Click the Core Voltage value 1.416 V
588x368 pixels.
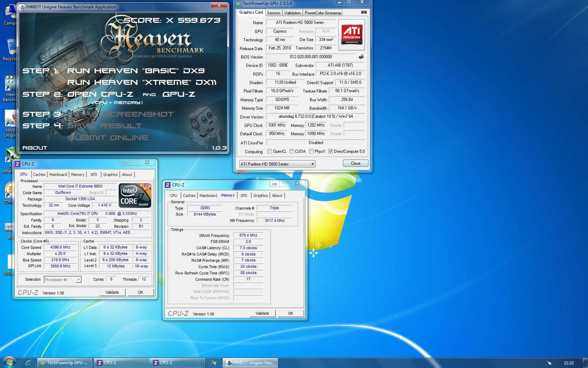pos(104,205)
